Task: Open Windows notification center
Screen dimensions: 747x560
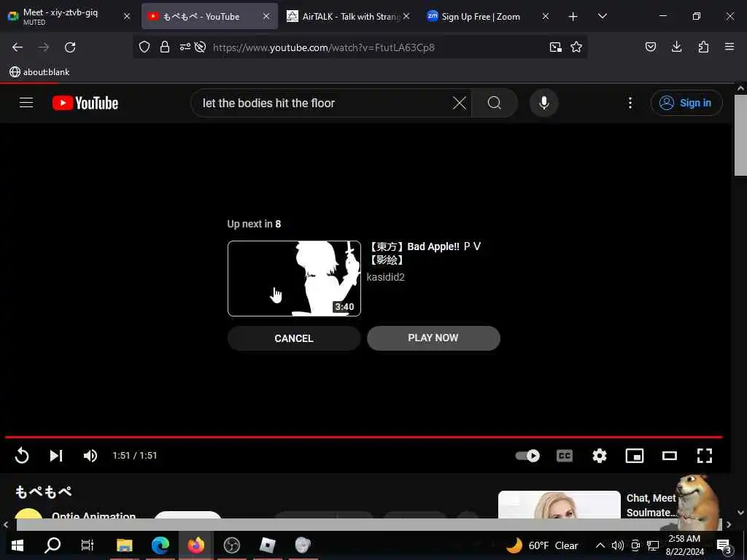Action: click(724, 545)
